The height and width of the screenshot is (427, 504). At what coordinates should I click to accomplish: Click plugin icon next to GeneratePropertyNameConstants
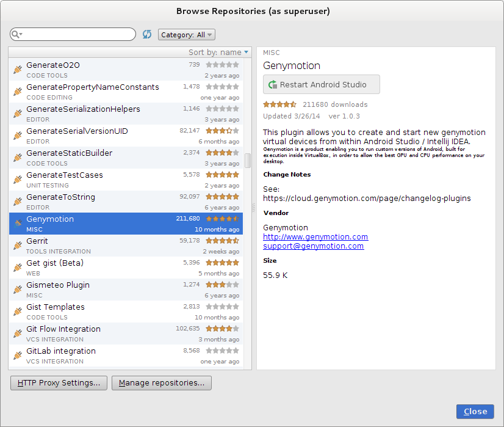click(18, 92)
